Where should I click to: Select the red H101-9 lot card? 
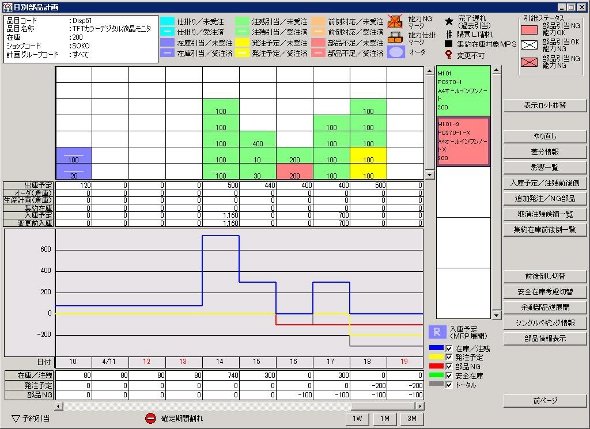click(463, 141)
